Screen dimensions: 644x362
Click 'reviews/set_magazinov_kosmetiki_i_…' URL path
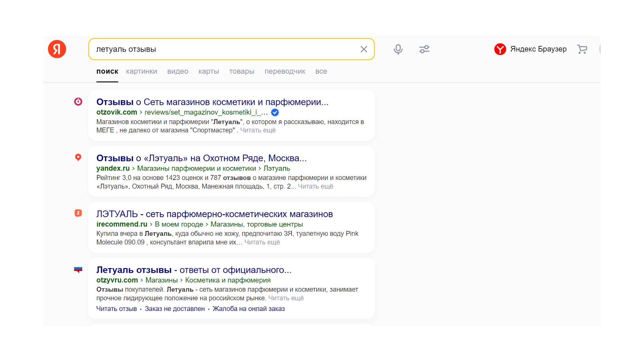coord(206,112)
